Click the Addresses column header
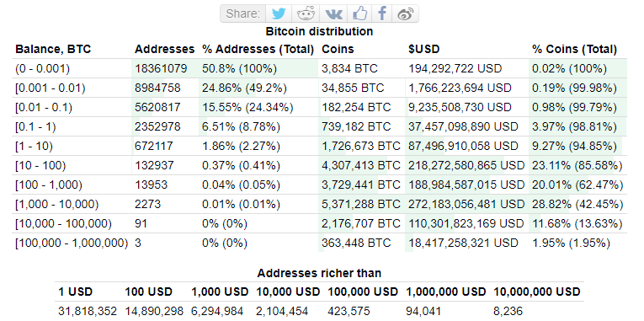The width and height of the screenshot is (644, 321). [x=164, y=50]
